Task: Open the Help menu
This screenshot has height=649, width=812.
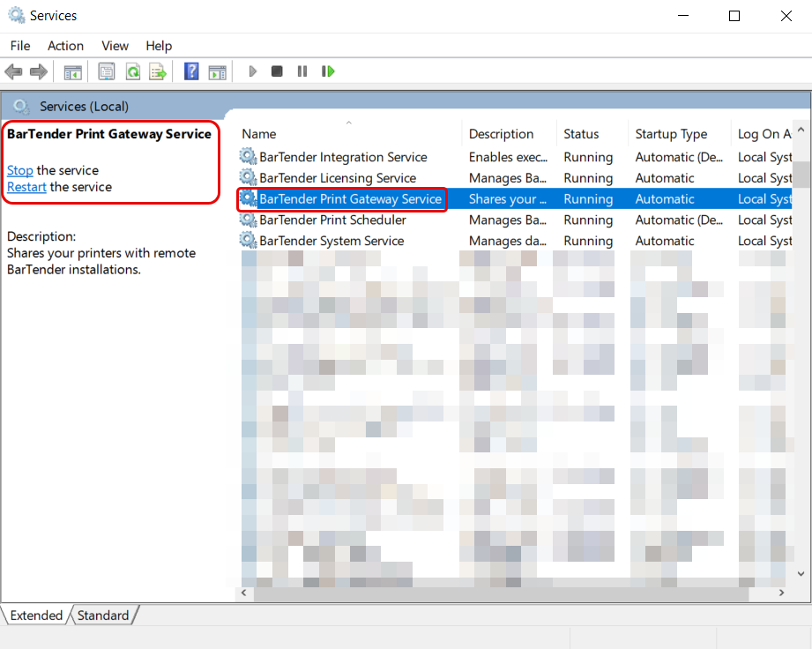Action: (x=159, y=46)
